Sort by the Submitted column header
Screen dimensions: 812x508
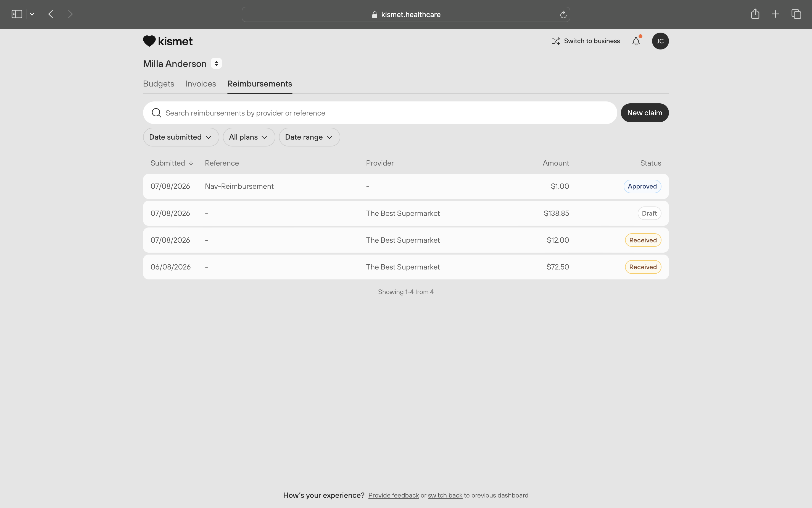[172, 163]
